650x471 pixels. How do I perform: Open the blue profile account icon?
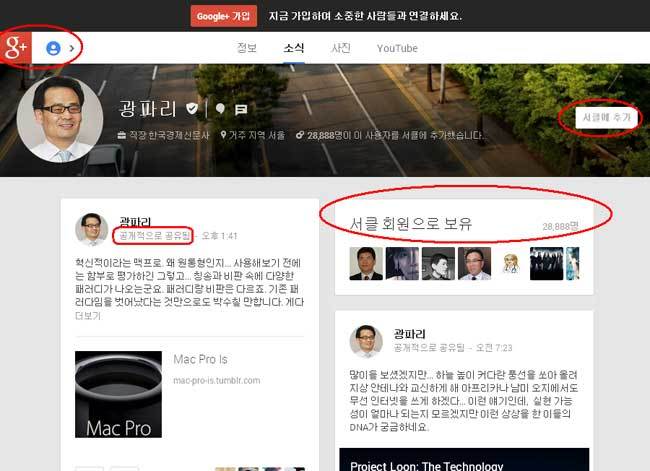tap(53, 49)
